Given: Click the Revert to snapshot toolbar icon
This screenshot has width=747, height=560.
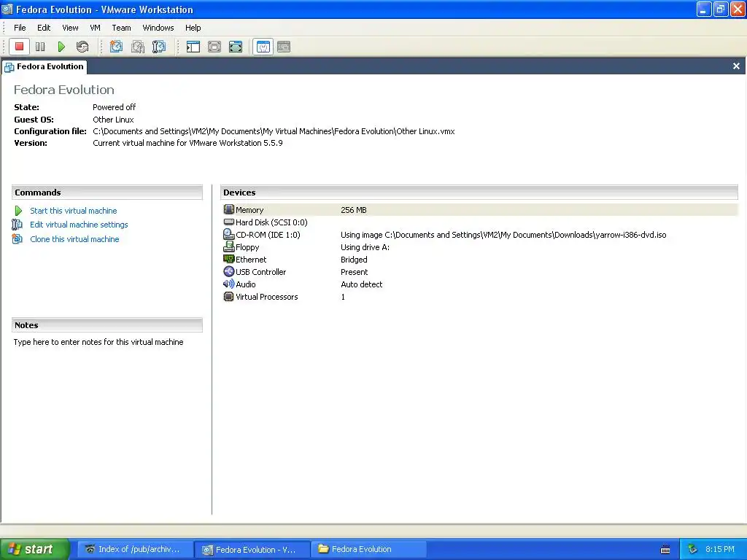Looking at the screenshot, I should [x=138, y=47].
